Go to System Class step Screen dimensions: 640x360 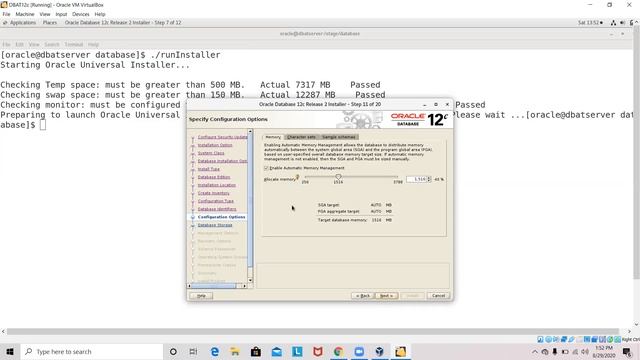pos(211,153)
